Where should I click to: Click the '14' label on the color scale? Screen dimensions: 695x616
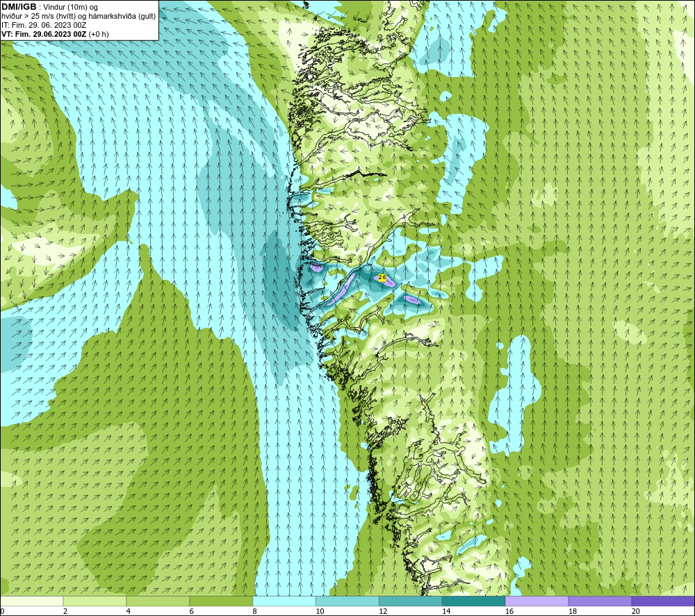446,611
